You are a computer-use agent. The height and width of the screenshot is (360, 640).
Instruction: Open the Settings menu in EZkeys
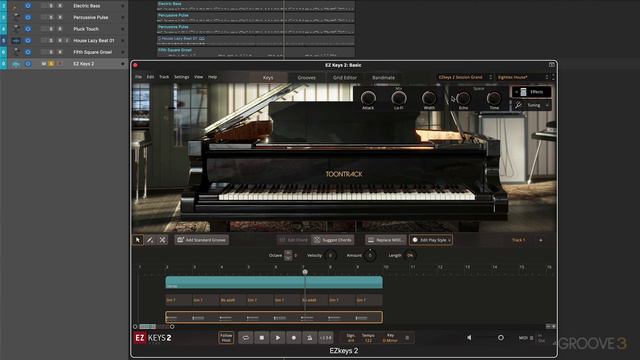182,77
